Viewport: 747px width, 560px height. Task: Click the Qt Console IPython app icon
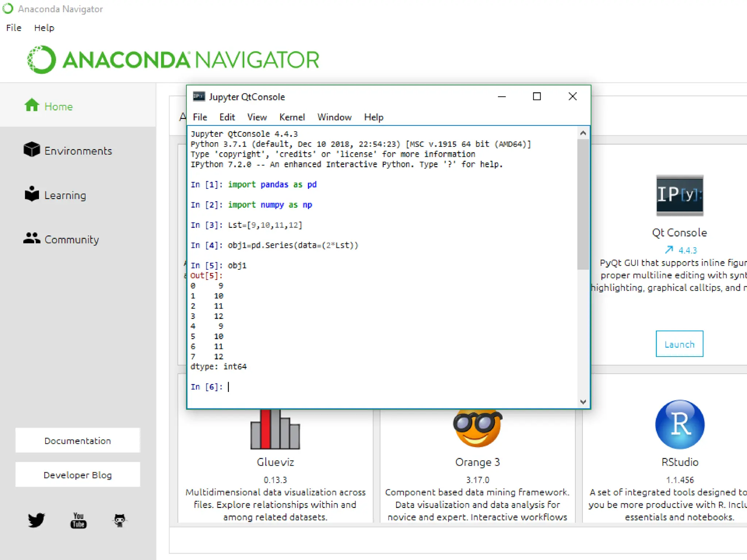coord(679,195)
